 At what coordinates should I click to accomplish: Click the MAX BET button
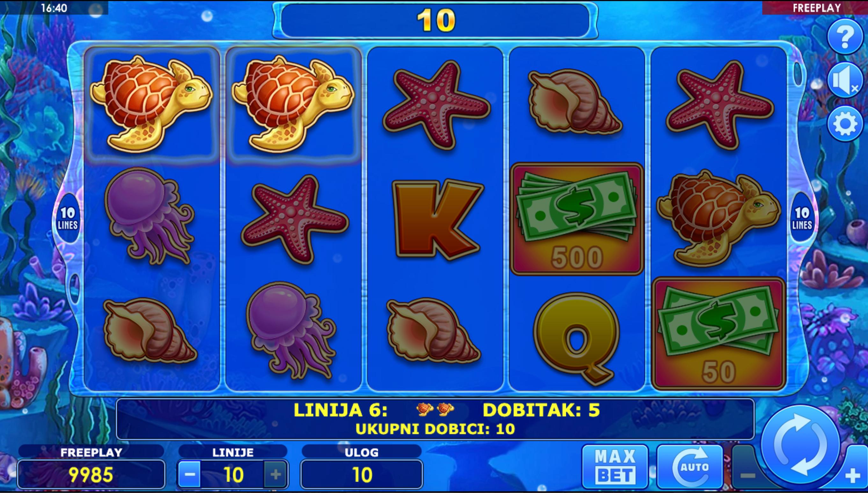[x=615, y=467]
